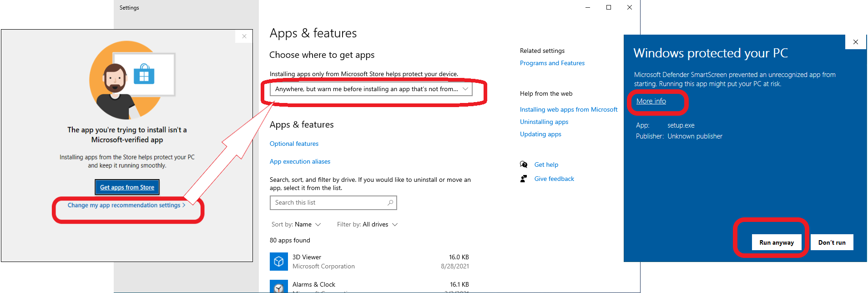Click the Search this list field

(328, 203)
